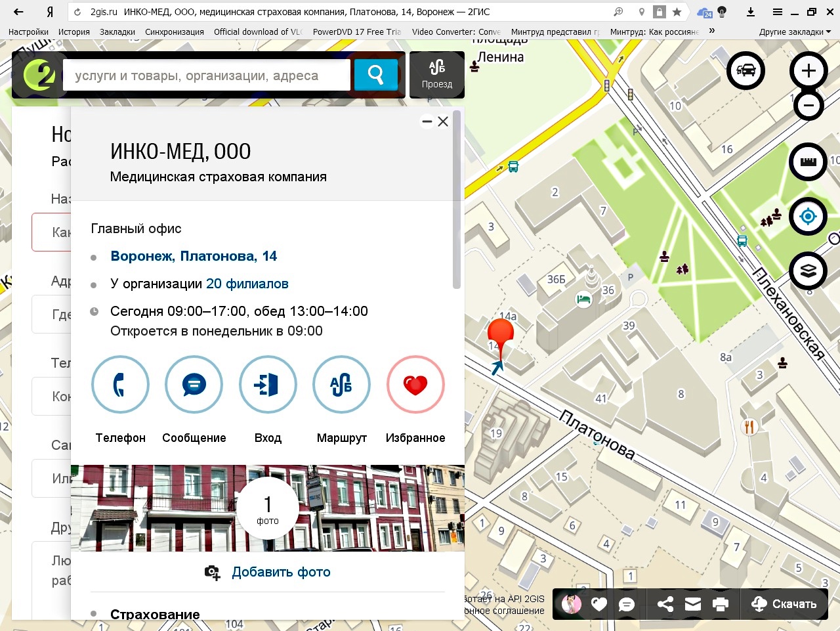The image size is (840, 631).
Task: Click the Плехановская street label
Action: pos(787,314)
